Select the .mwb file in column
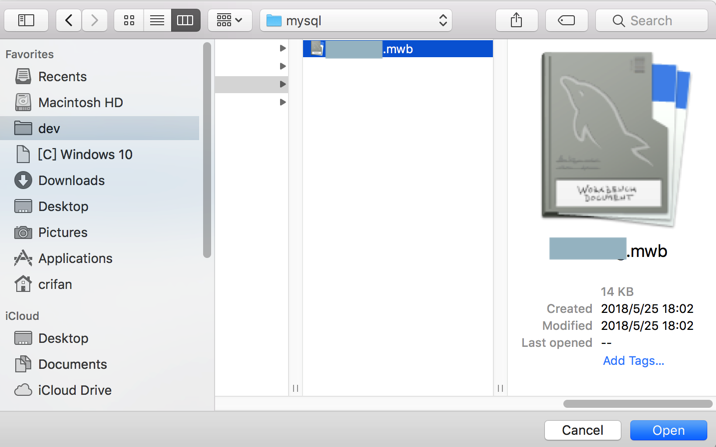Image resolution: width=716 pixels, height=447 pixels. tap(398, 49)
